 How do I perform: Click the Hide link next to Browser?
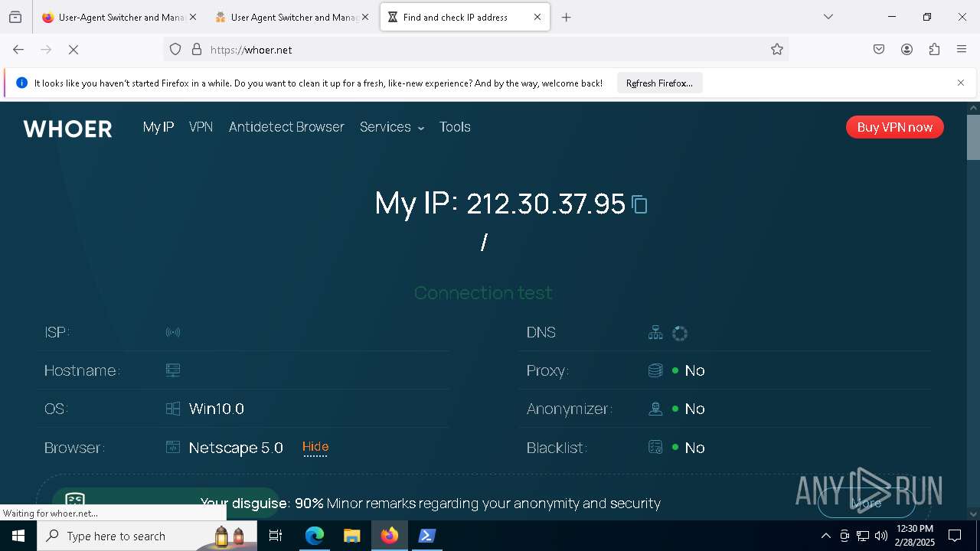click(x=315, y=447)
